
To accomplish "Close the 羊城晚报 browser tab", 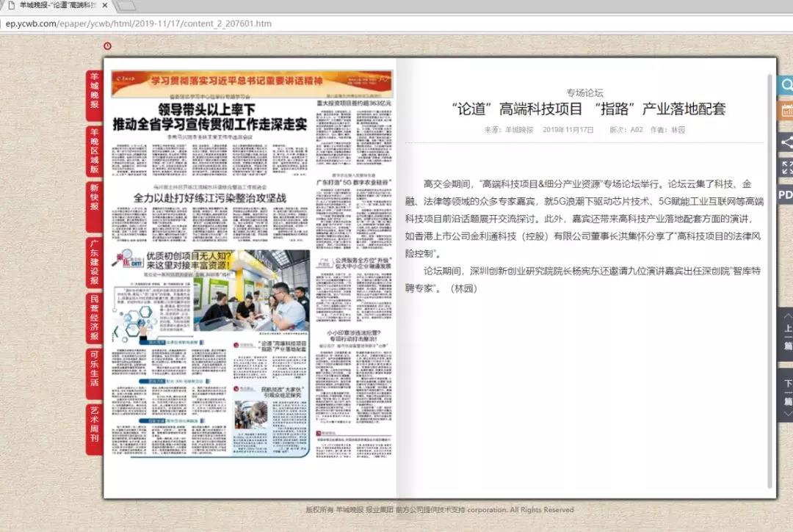I will coord(105,5).
